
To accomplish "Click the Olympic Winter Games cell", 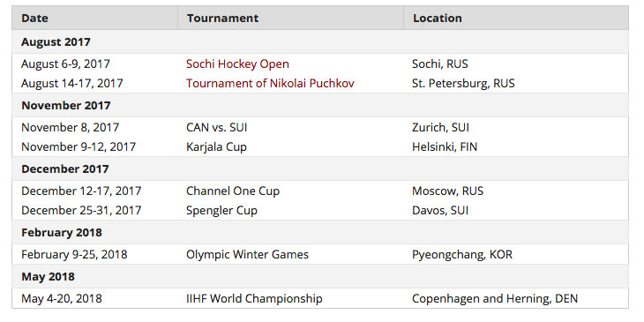I will 247,255.
